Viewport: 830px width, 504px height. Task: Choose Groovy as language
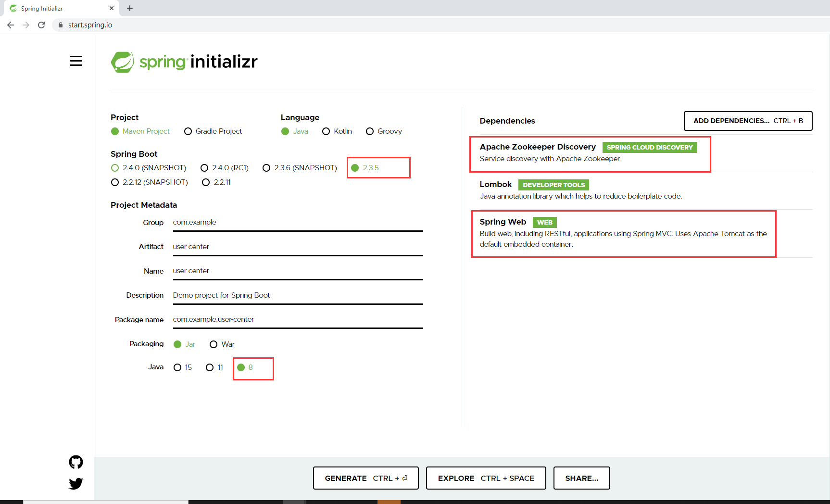(384, 131)
